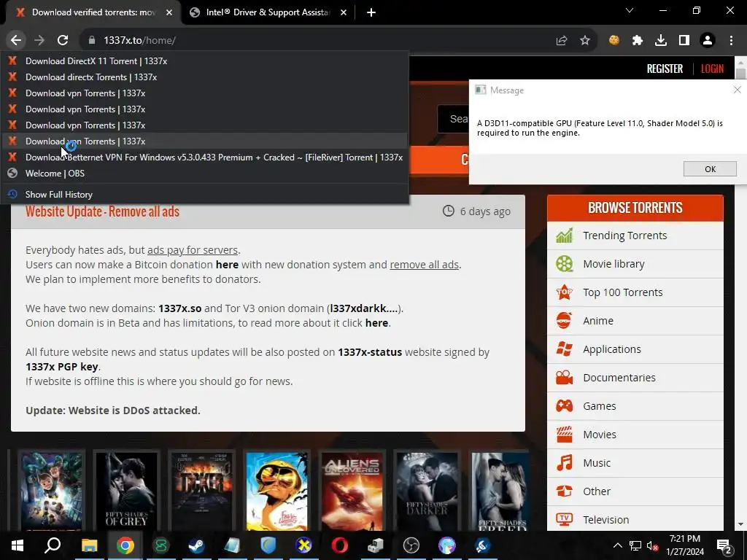Screen dimensions: 747x560
Task: Go back with the browser back arrow
Action: point(16,41)
